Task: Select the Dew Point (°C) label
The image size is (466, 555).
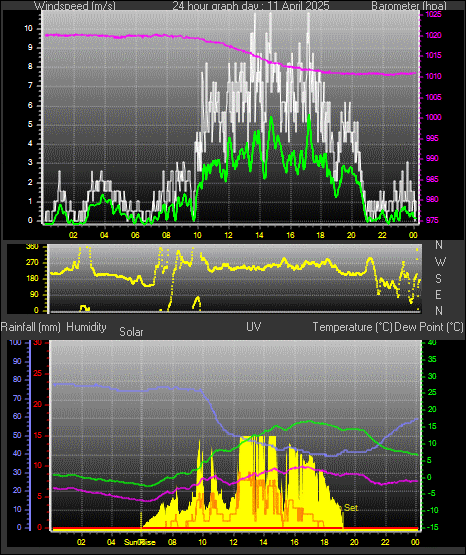Action: 429,327
